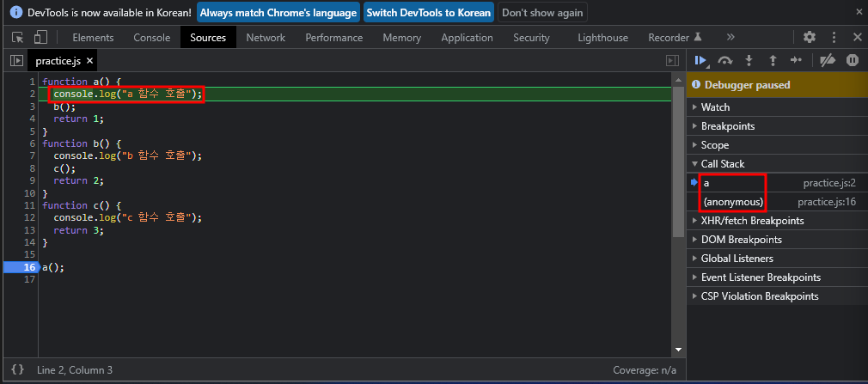
Task: Expand DOM Breakpoints section
Action: coord(777,240)
